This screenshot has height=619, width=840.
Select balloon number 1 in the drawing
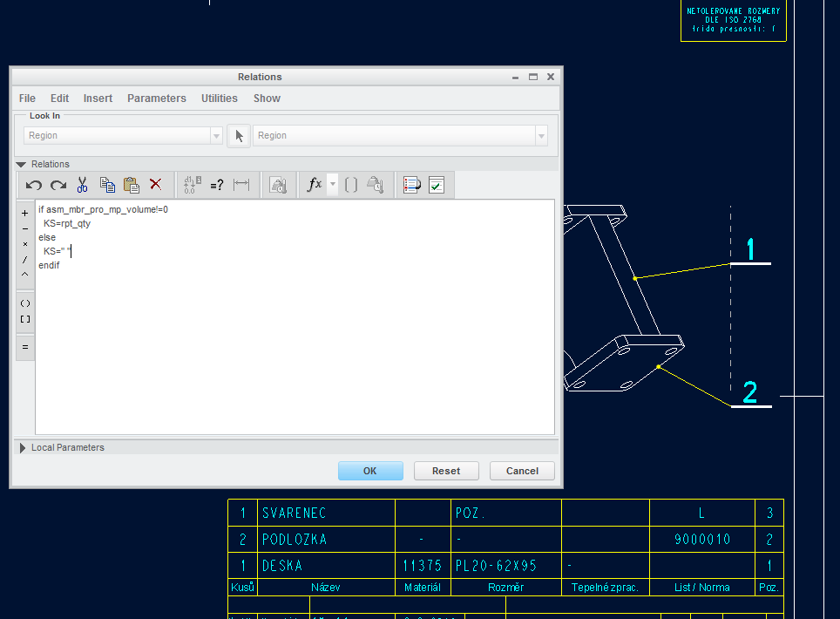pos(750,249)
